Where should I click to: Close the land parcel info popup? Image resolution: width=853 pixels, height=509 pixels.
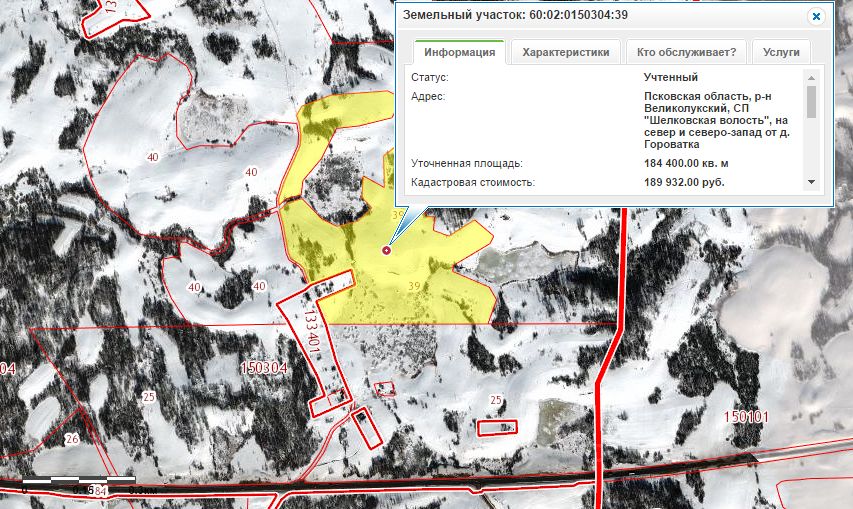click(x=816, y=16)
